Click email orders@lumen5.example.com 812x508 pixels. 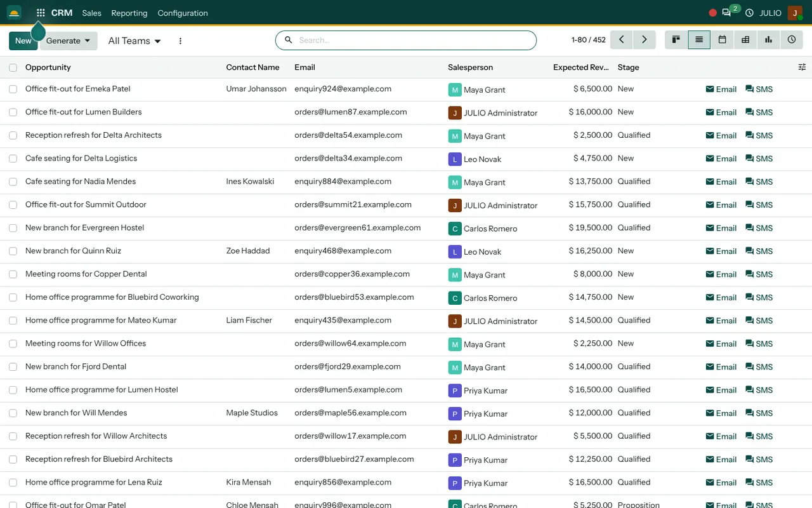tap(348, 390)
